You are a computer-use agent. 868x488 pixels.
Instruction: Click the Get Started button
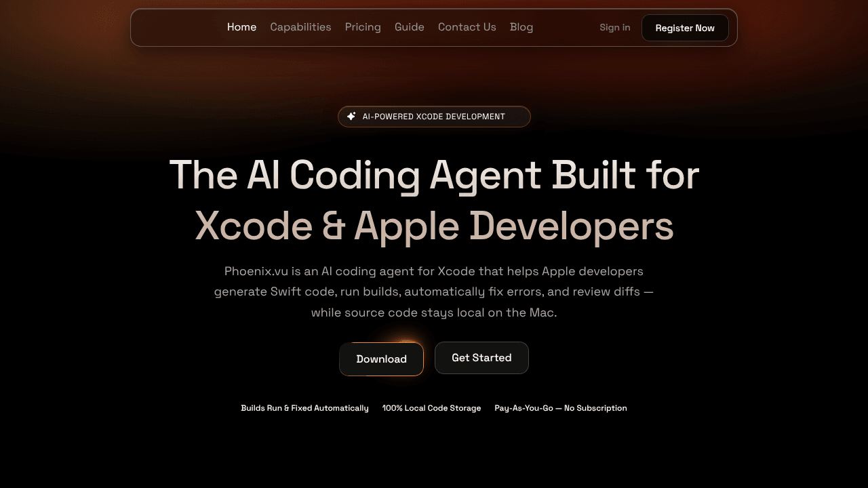[x=481, y=358]
